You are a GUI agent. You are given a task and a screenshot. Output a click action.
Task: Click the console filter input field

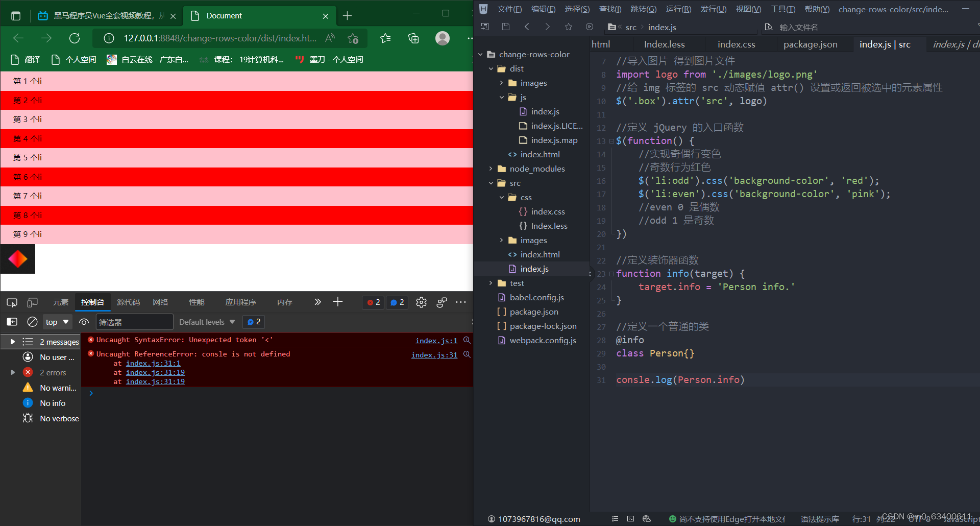[135, 322]
